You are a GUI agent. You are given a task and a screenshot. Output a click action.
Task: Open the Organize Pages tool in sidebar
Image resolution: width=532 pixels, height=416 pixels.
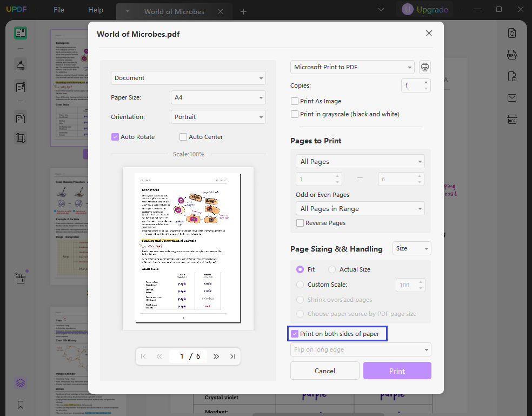(x=21, y=118)
